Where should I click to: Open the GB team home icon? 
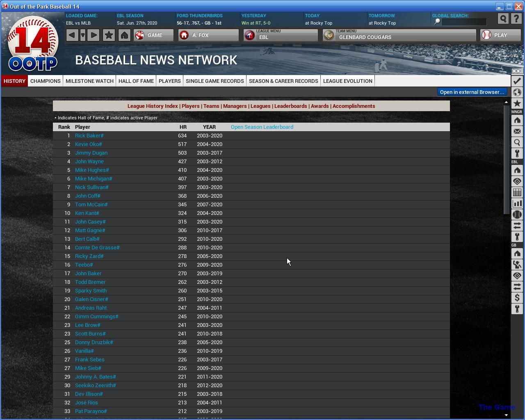517,253
